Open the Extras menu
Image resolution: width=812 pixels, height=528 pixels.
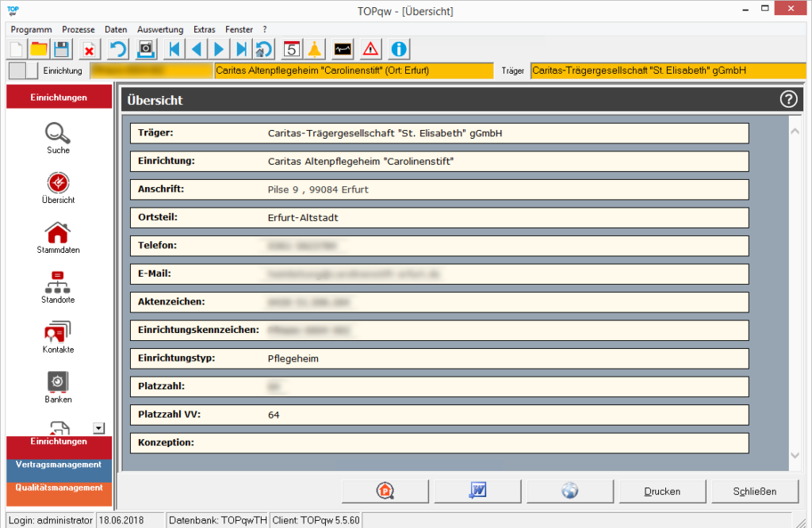point(205,29)
